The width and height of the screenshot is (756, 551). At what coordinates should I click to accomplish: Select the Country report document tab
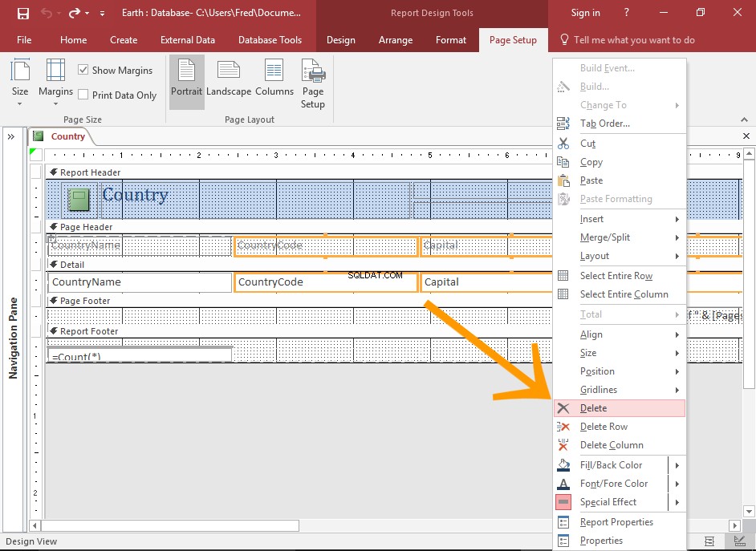61,136
